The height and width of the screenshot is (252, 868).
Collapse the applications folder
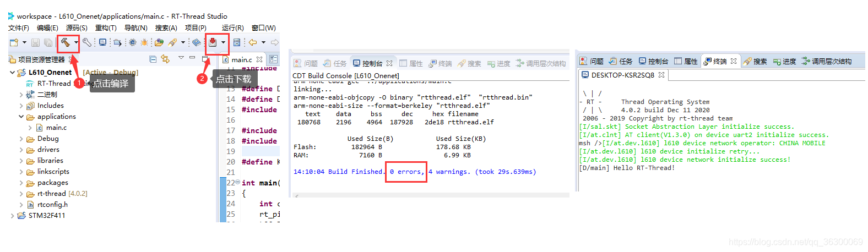21,117
